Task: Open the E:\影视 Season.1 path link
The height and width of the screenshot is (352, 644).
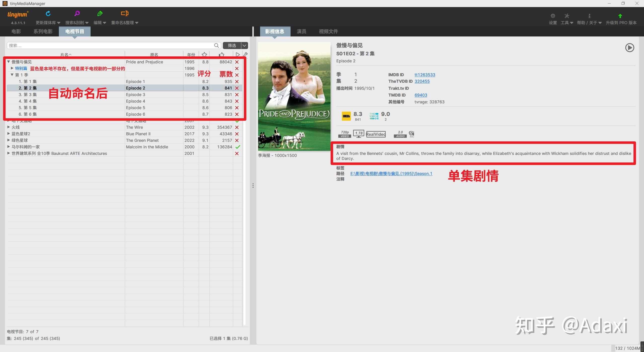Action: pos(391,173)
